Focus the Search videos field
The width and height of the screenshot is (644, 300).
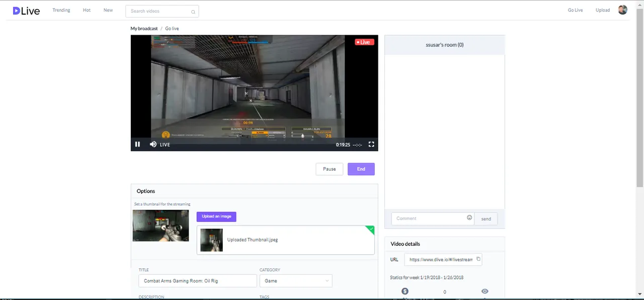coord(162,11)
